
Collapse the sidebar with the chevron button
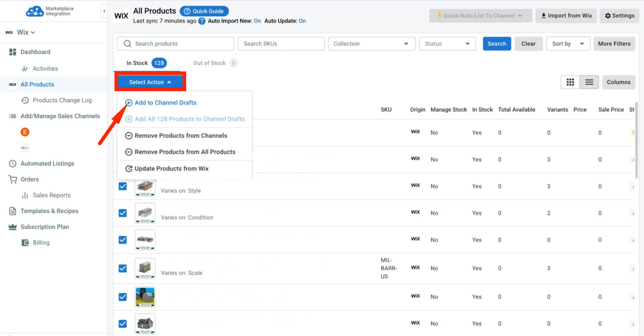[104, 11]
